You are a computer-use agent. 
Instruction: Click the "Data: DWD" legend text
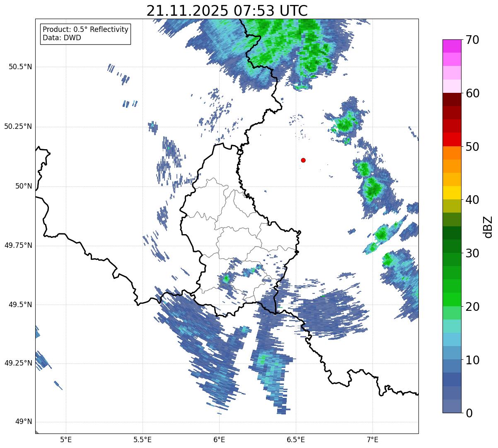[x=62, y=38]
